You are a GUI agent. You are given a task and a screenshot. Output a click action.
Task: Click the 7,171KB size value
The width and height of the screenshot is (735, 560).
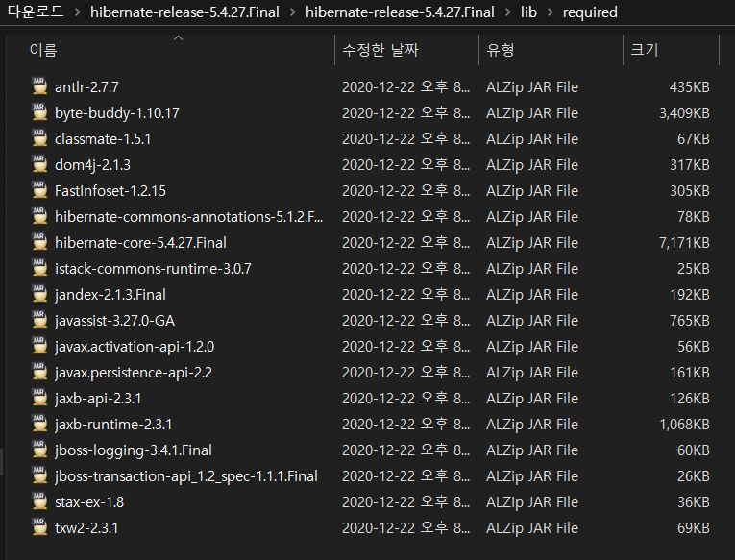684,243
